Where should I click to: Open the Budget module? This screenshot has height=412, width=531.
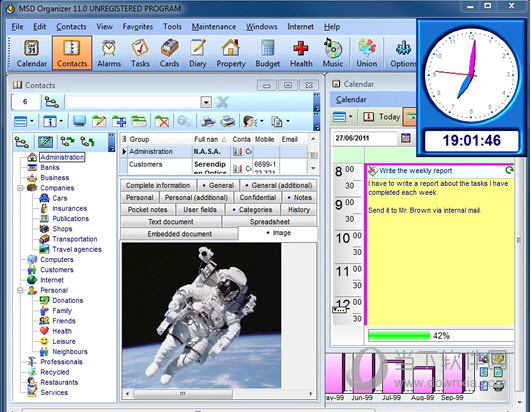[268, 53]
